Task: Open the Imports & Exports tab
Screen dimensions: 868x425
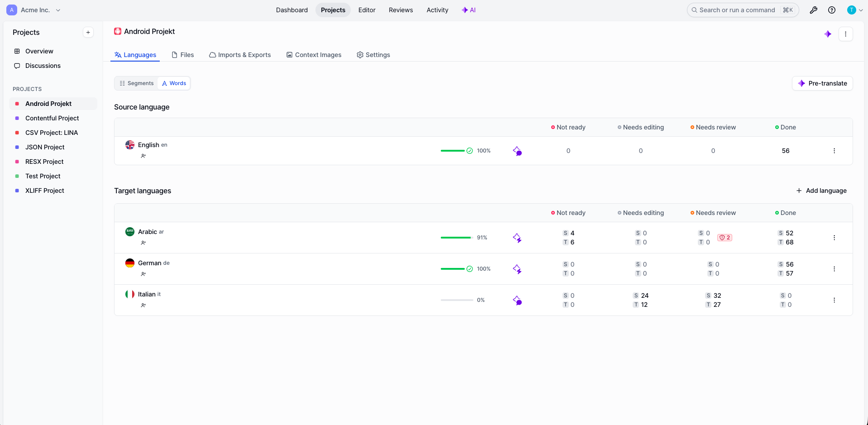Action: pos(240,55)
